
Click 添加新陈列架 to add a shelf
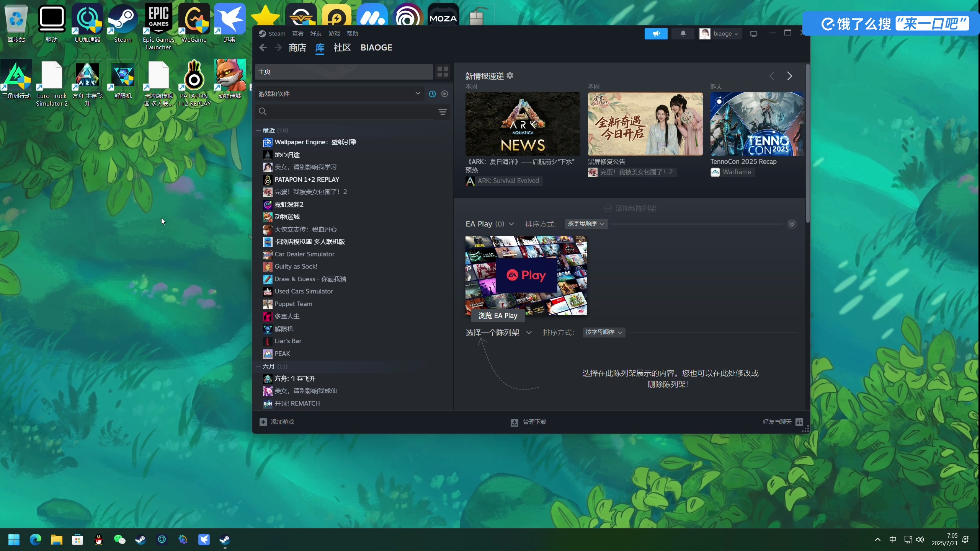pos(630,209)
